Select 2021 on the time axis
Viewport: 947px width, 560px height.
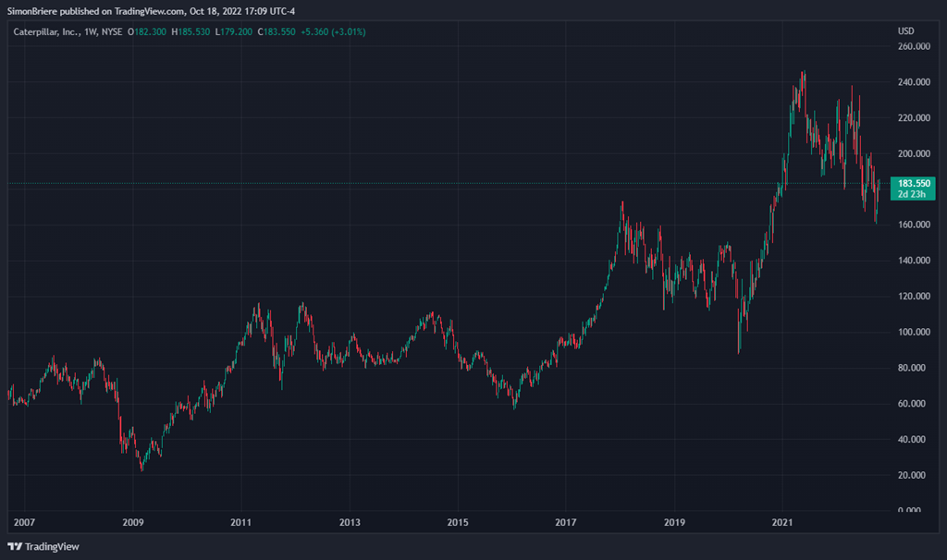click(782, 522)
